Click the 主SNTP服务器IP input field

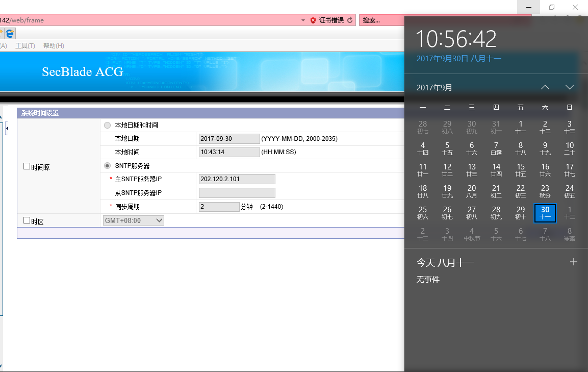tap(237, 179)
